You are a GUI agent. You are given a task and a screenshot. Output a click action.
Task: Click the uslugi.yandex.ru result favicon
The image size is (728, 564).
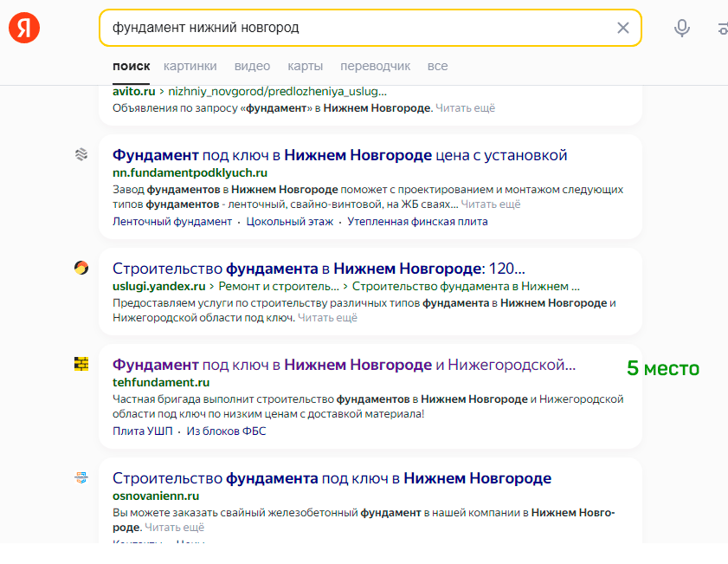click(x=81, y=268)
